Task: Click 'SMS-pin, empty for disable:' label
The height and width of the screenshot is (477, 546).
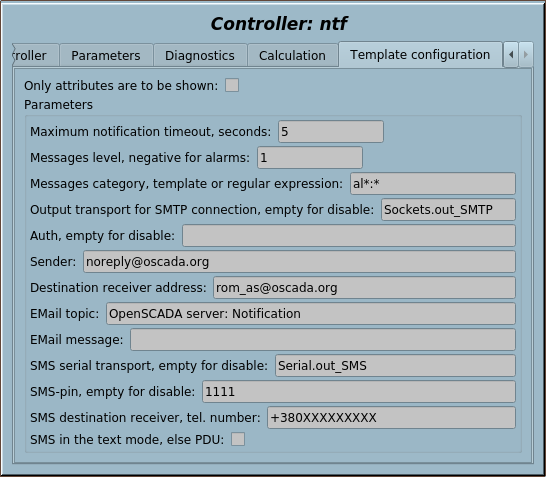Action: [x=112, y=392]
